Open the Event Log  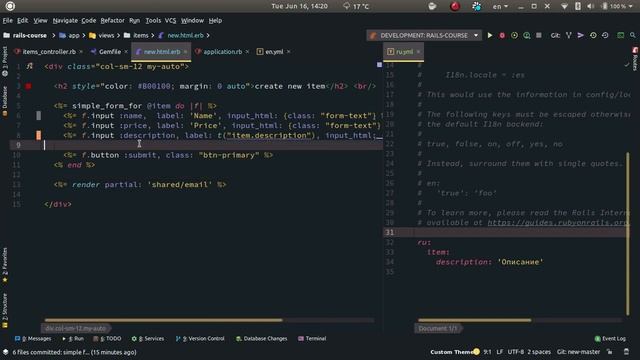tap(610, 339)
